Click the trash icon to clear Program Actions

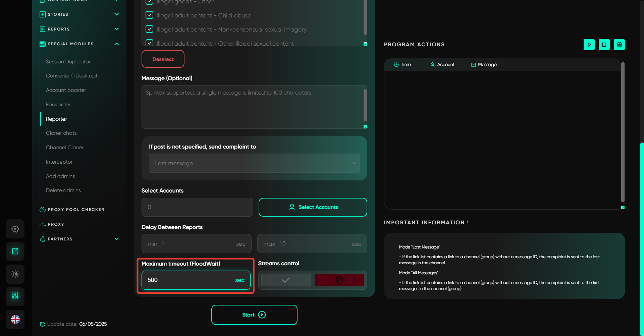619,45
